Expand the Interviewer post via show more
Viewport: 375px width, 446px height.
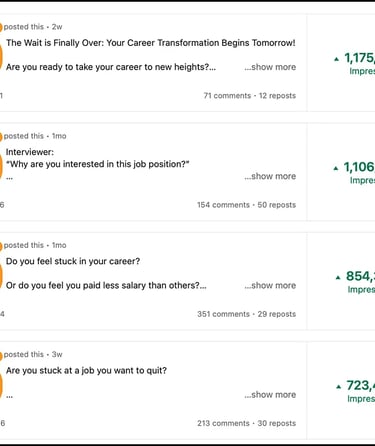[x=270, y=176]
